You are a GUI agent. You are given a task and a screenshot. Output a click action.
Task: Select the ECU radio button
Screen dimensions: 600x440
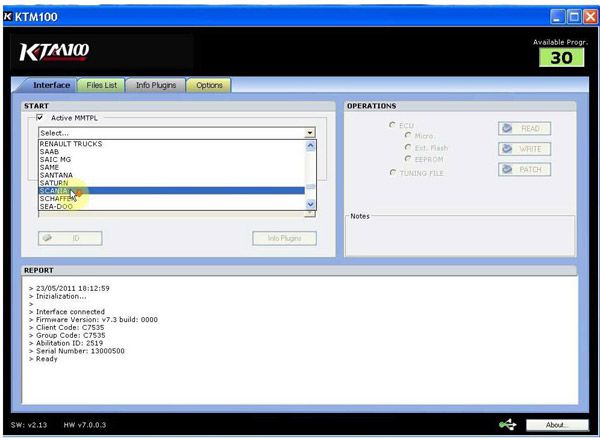(x=391, y=125)
